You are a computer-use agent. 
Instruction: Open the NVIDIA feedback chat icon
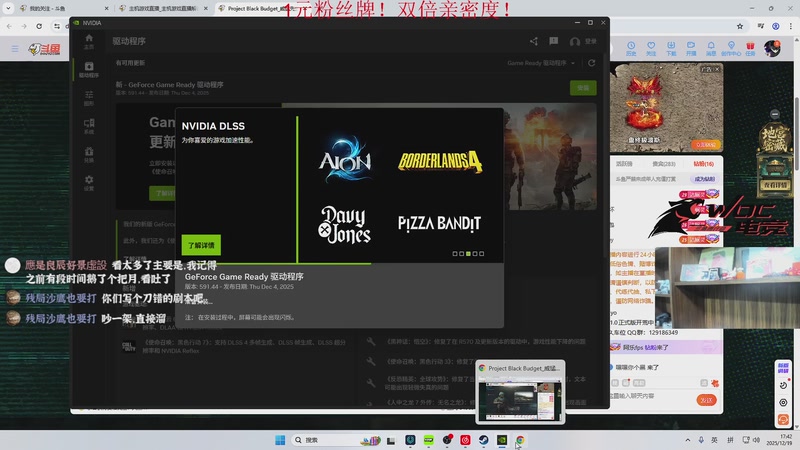(554, 41)
